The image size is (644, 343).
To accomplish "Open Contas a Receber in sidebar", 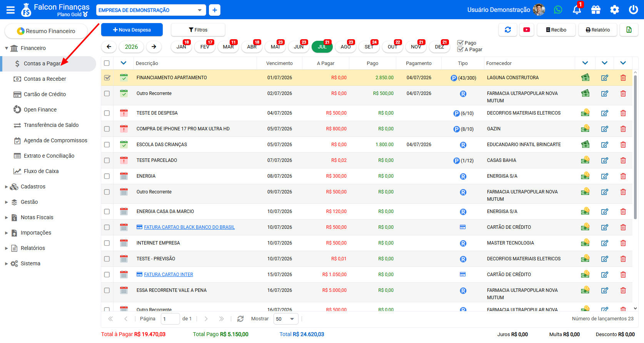I will [x=45, y=79].
